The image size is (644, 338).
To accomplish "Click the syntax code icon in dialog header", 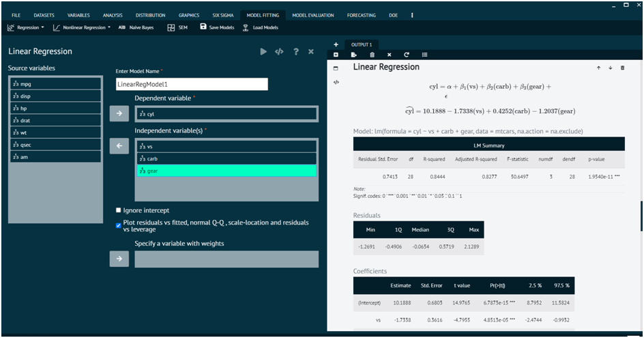I will click(x=279, y=52).
